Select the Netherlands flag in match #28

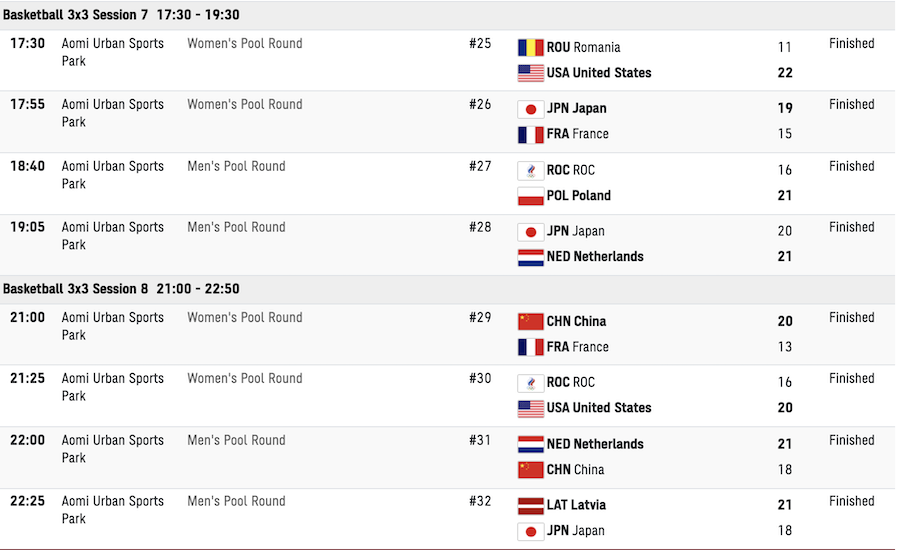coord(530,257)
